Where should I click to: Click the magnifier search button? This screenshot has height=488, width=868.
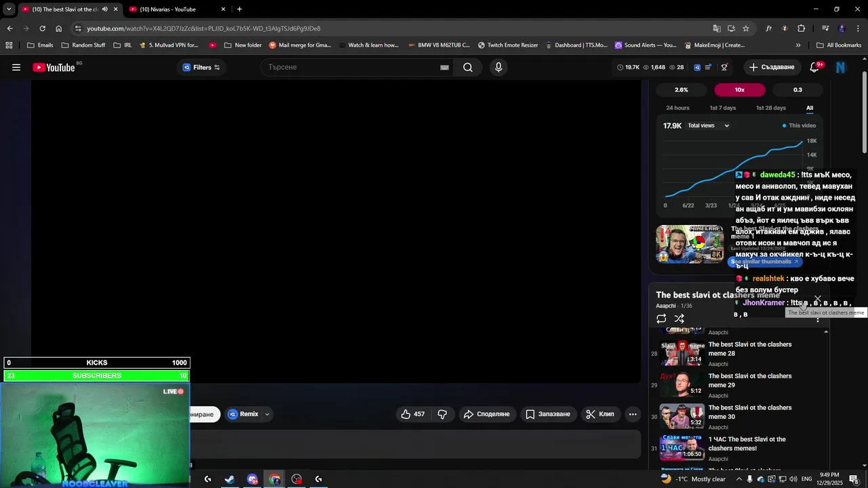tap(468, 67)
